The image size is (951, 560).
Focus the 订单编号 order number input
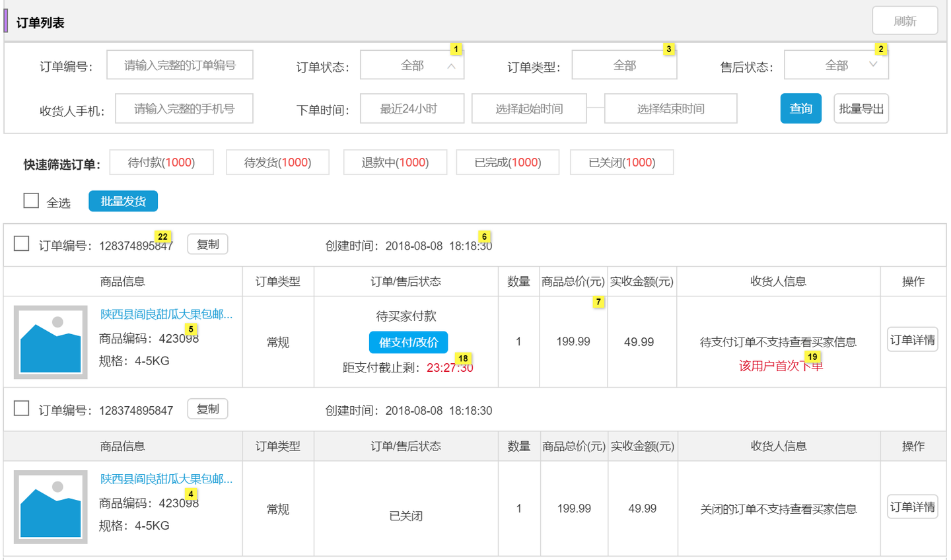180,65
